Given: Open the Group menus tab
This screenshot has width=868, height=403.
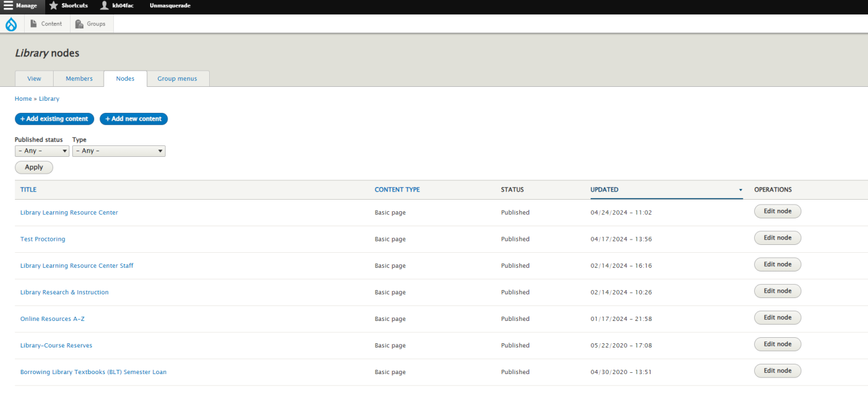Looking at the screenshot, I should click(177, 78).
